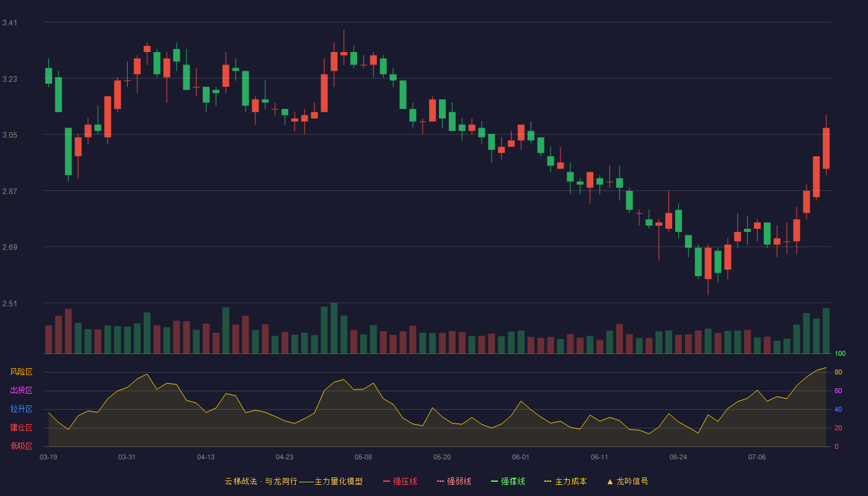Screen dimensions: 868x496
Task: Click the 03-19 date label
Action: point(48,457)
